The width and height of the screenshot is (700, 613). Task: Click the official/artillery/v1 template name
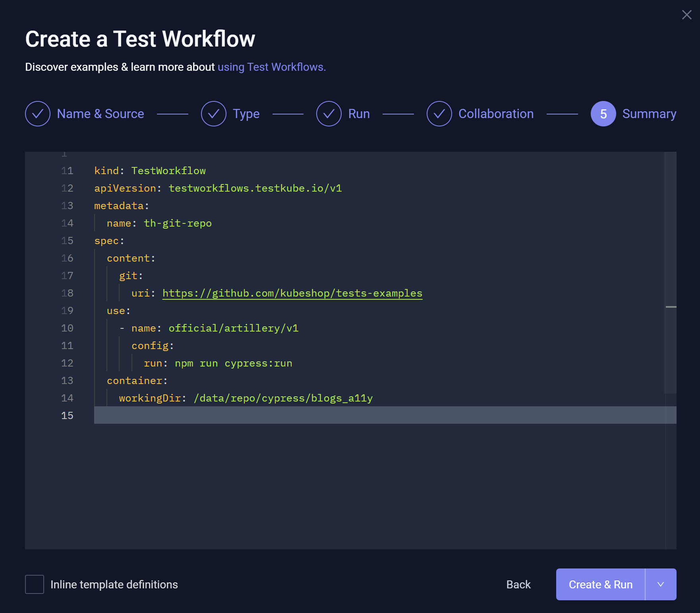coord(233,328)
